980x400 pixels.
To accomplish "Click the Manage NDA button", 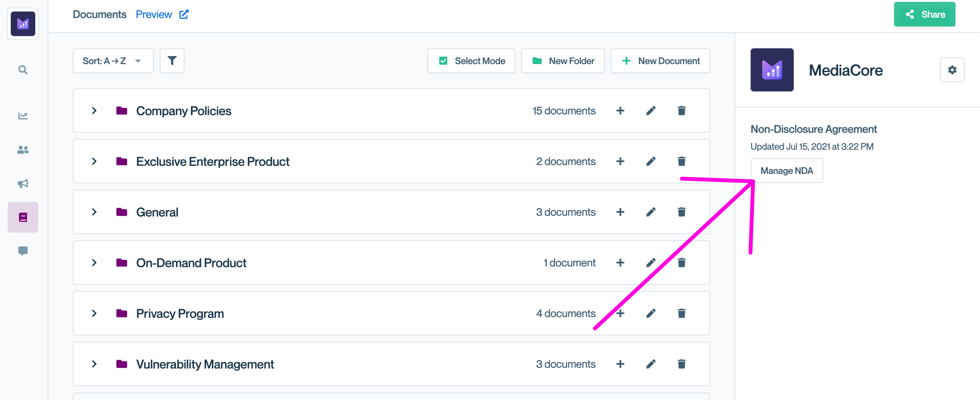I will (x=787, y=170).
